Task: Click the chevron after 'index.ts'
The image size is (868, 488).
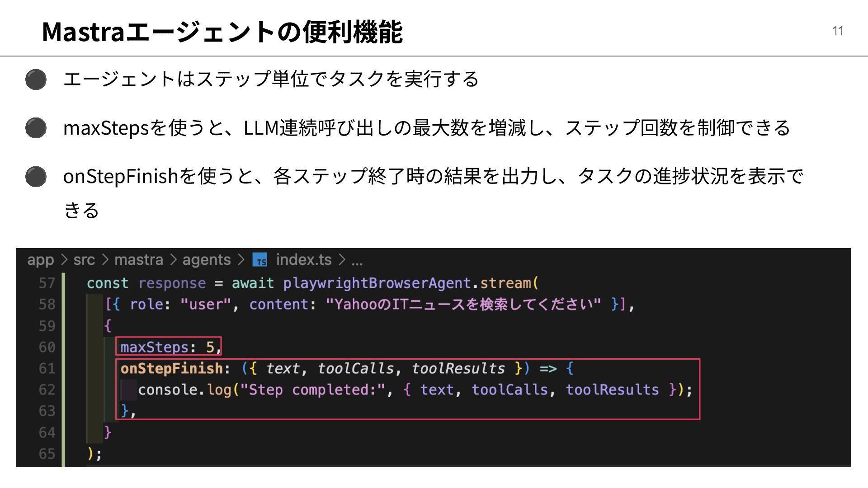Action: click(x=342, y=260)
